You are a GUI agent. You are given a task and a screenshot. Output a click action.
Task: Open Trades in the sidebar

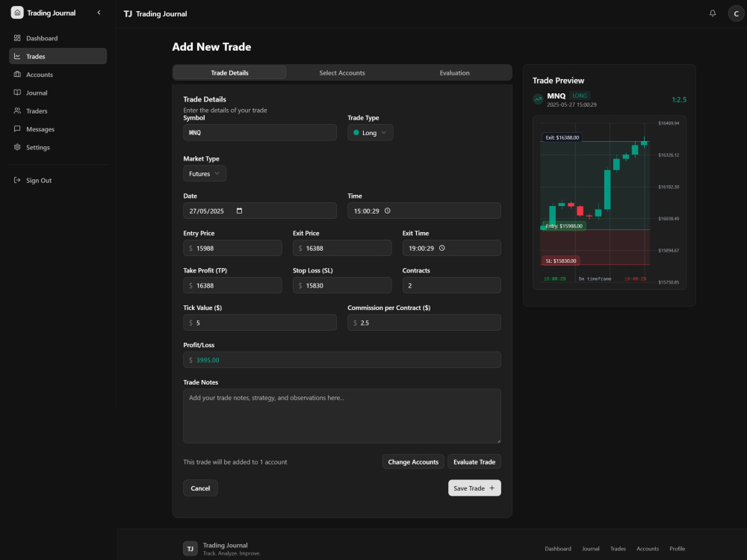(x=58, y=56)
